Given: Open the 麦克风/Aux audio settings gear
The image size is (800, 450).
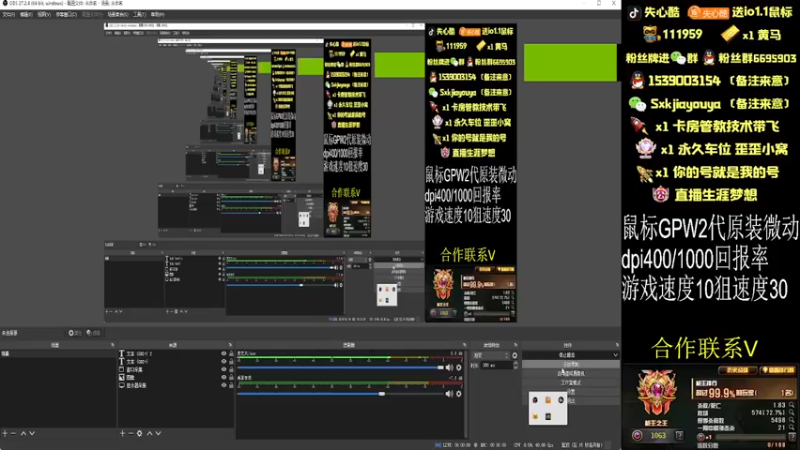Looking at the screenshot, I should tap(459, 367).
